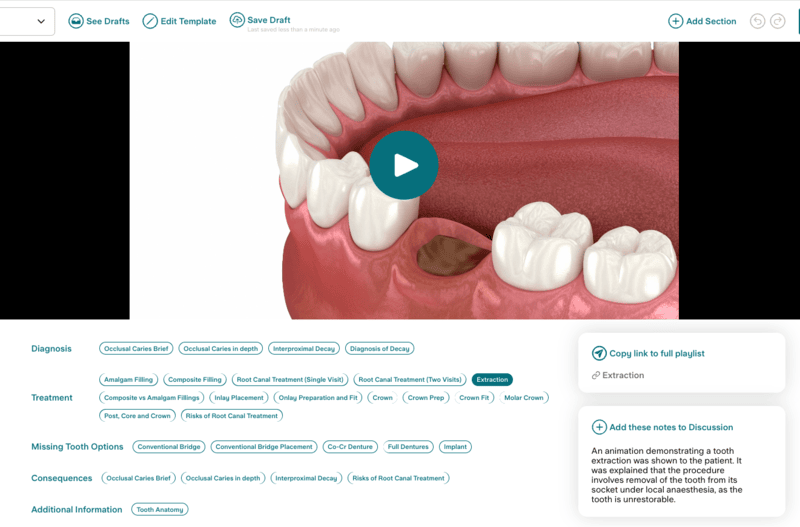This screenshot has width=800, height=527.
Task: Select Tooth Anatomy tag
Action: [x=160, y=509]
